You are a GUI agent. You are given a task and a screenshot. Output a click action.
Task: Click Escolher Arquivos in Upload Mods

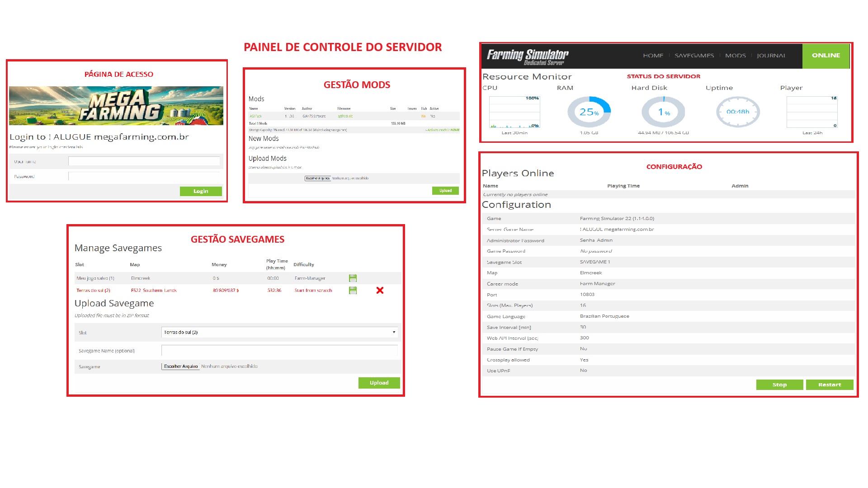coord(318,178)
